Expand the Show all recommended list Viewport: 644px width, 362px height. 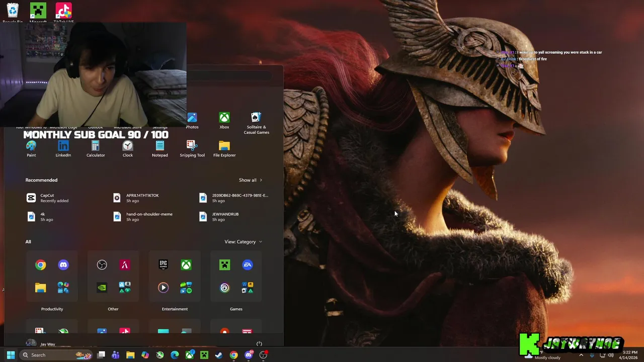click(x=251, y=180)
